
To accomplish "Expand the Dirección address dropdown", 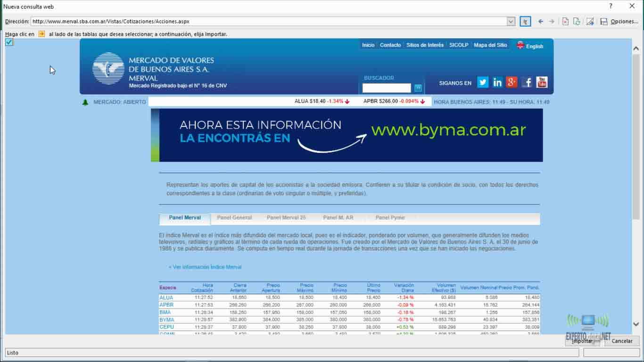I will click(511, 21).
